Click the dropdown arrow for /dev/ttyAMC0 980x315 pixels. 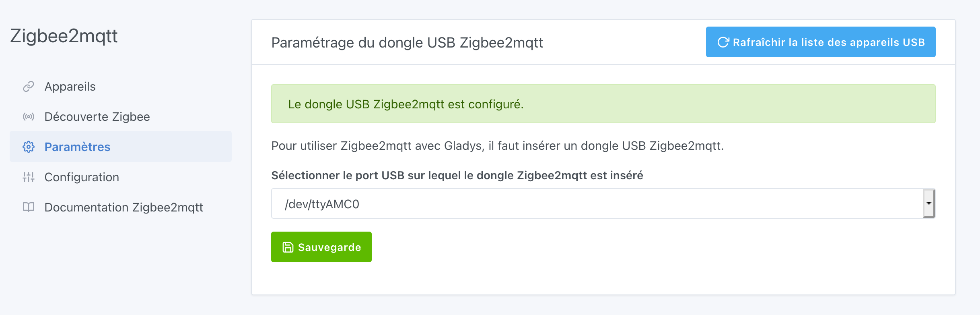tap(928, 203)
